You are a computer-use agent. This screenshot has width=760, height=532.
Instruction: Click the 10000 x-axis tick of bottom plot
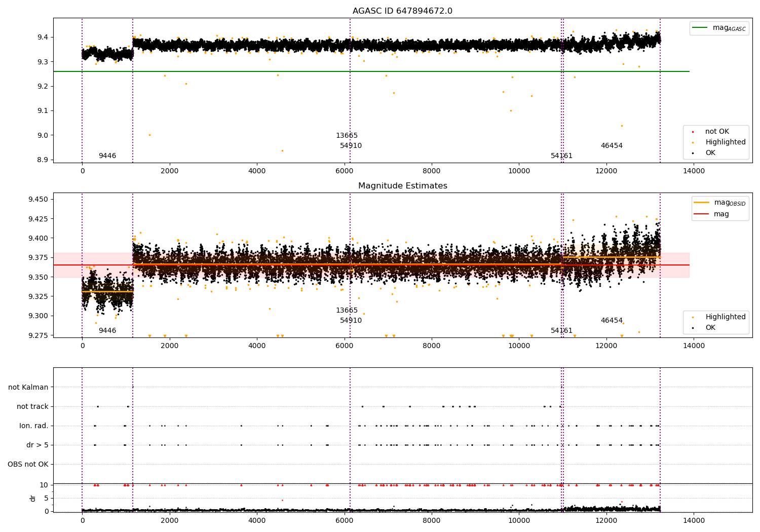coord(519,521)
